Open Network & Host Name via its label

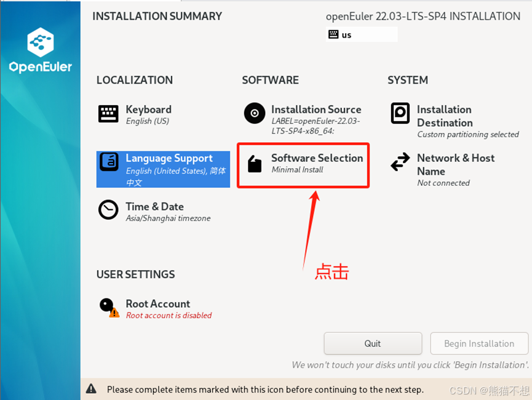(455, 164)
